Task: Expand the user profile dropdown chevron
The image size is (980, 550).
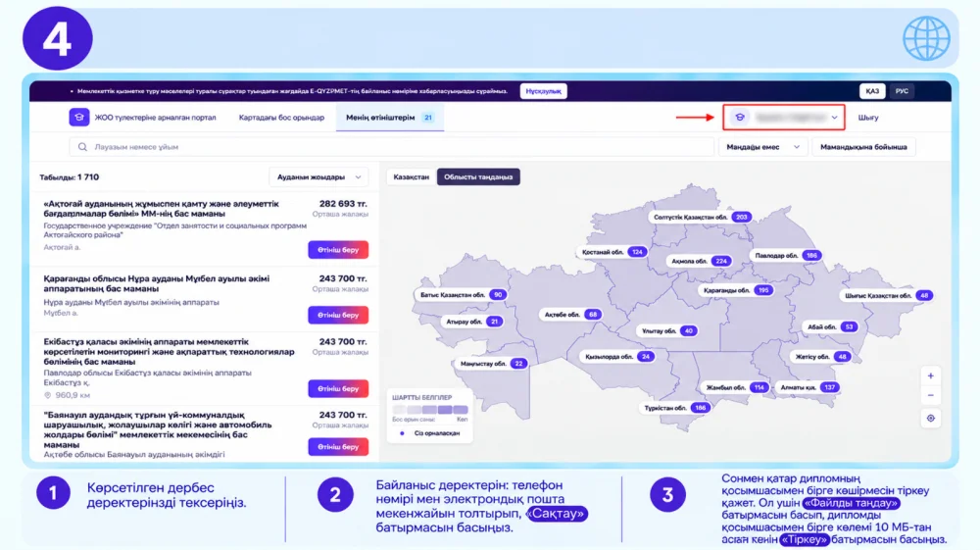Action: (x=834, y=118)
